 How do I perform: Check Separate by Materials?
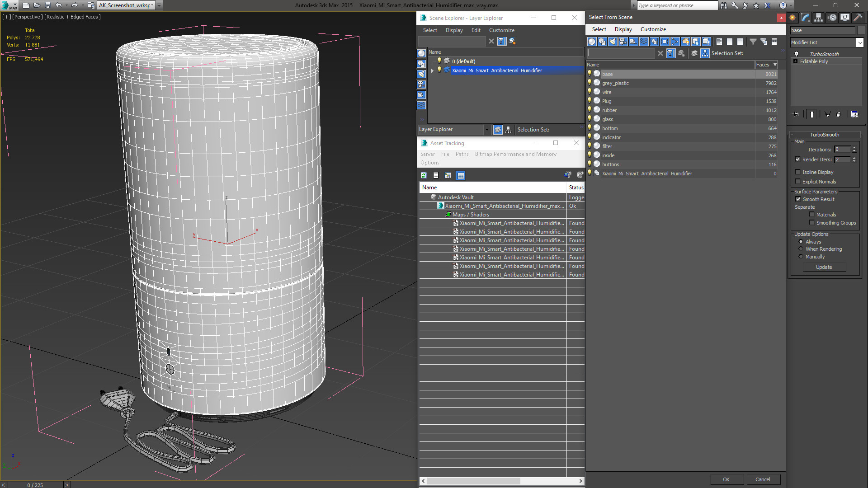click(x=812, y=215)
